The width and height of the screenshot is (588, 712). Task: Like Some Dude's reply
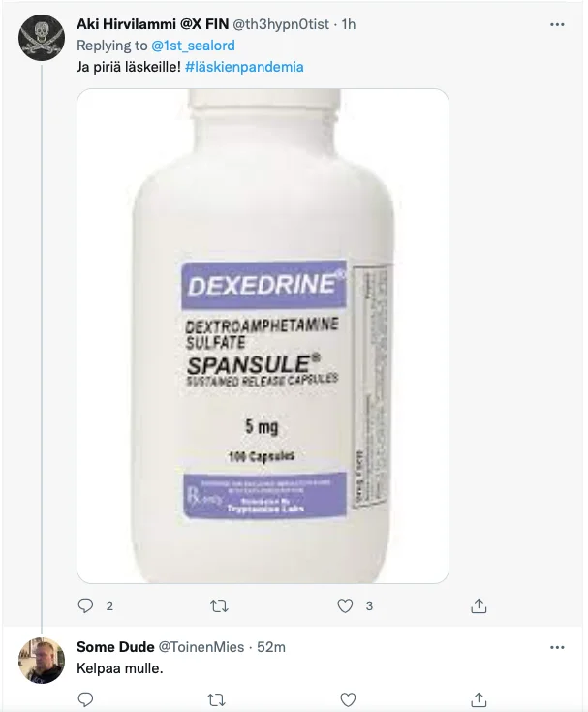348,699
